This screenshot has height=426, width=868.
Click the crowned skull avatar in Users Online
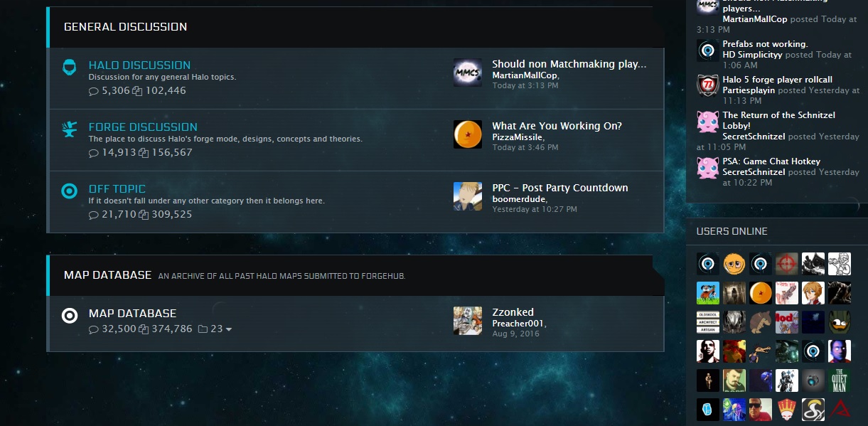point(787,409)
